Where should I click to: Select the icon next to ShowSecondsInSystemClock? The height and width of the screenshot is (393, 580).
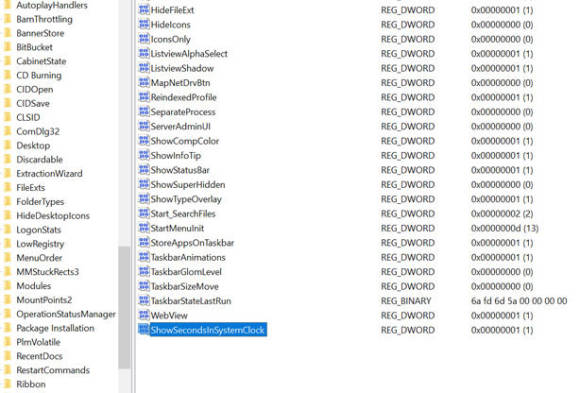tap(144, 329)
